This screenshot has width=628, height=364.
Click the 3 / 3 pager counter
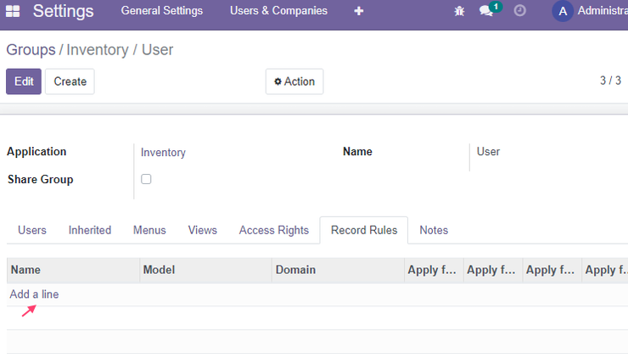[x=610, y=81]
